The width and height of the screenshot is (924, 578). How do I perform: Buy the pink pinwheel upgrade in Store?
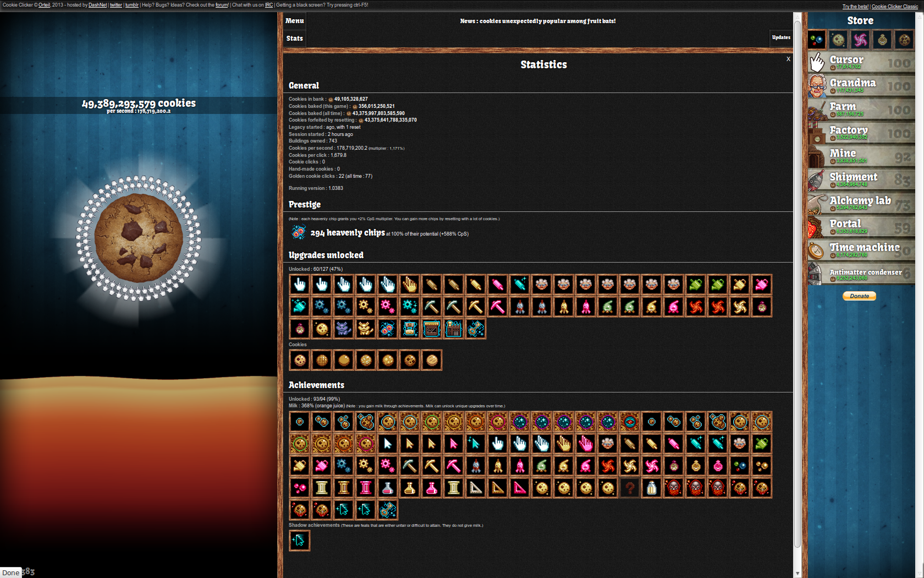860,40
